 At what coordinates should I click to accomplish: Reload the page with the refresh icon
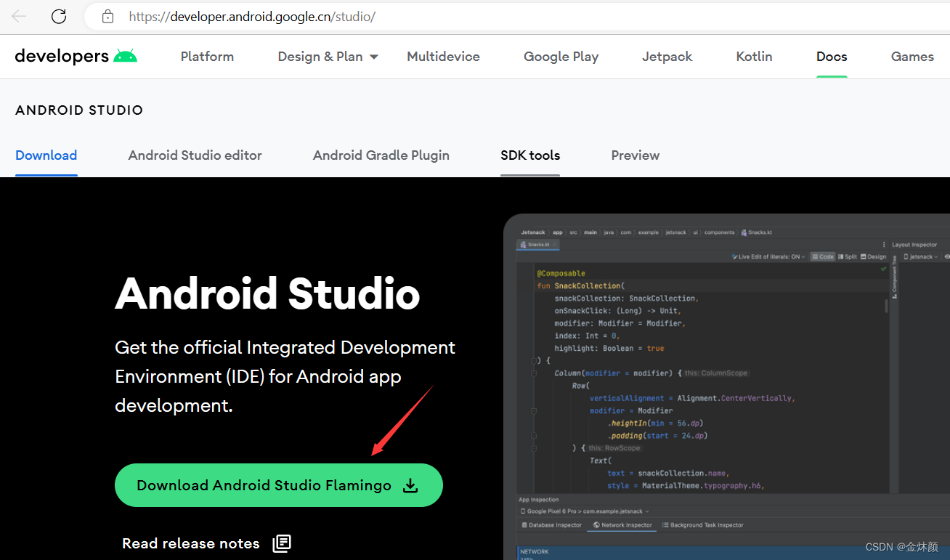59,16
